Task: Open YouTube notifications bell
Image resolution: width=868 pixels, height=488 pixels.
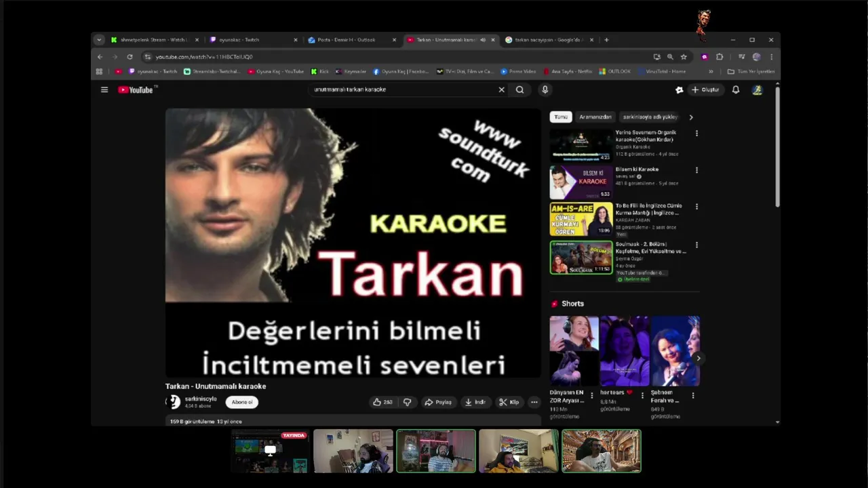Action: [x=736, y=89]
